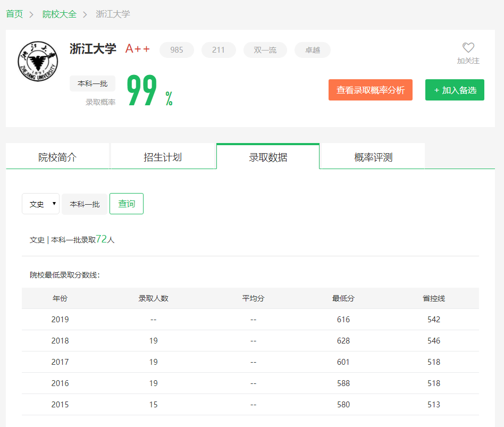This screenshot has width=504, height=427.
Task: Click lowest score 588
Action: tap(343, 383)
